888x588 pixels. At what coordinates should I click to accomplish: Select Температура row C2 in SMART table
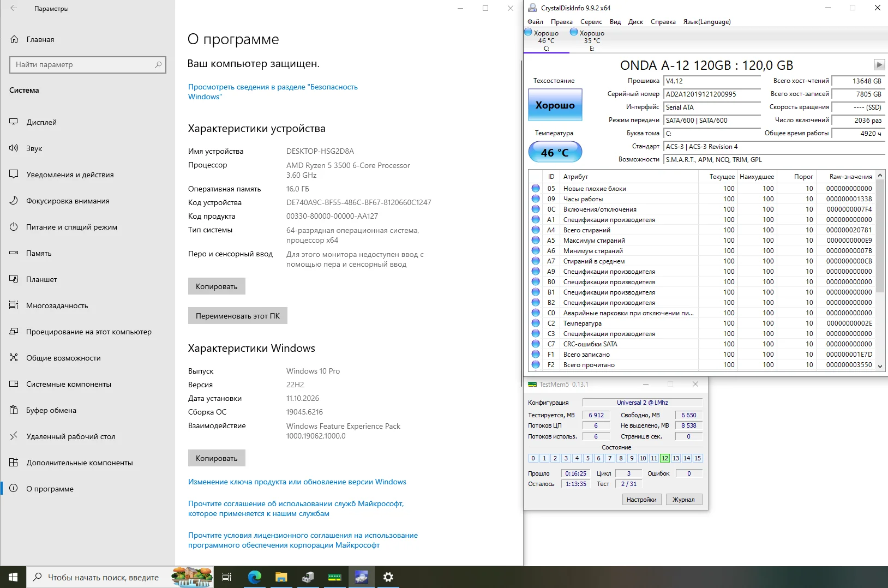(702, 323)
